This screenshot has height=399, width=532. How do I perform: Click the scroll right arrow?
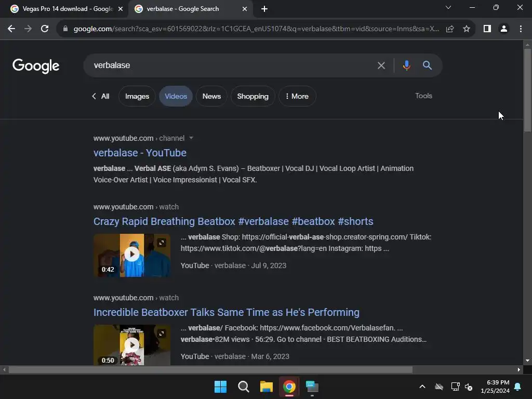click(519, 370)
